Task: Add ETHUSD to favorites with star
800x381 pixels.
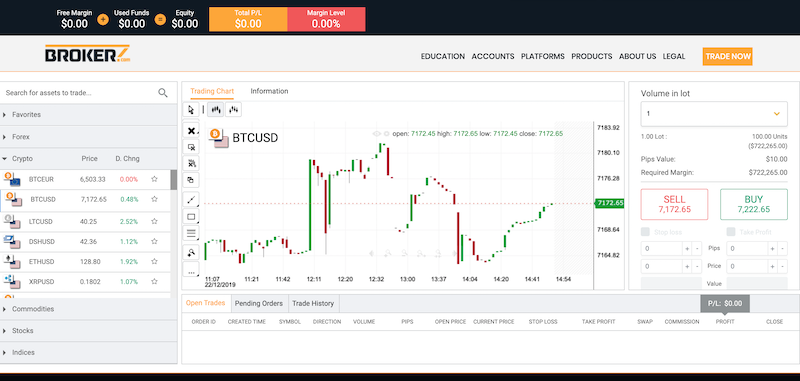Action: [x=154, y=261]
